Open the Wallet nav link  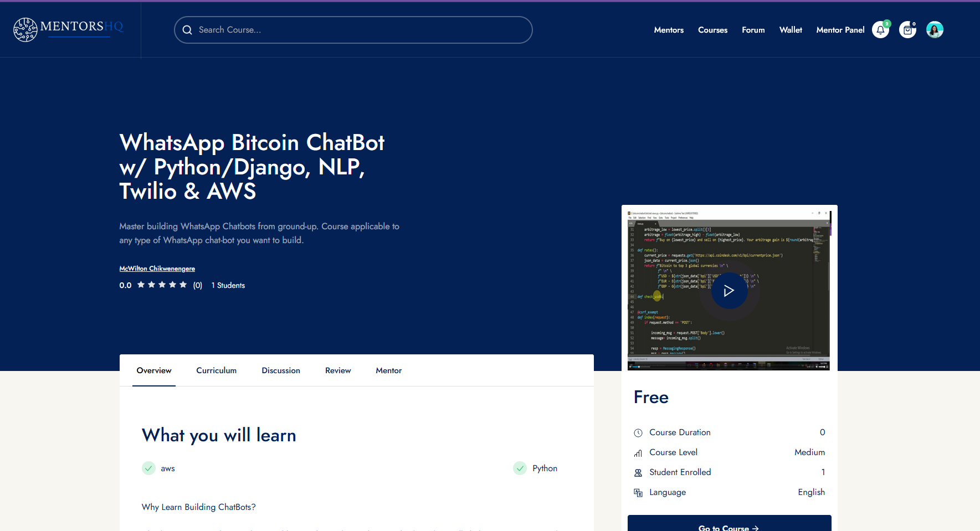pos(791,30)
